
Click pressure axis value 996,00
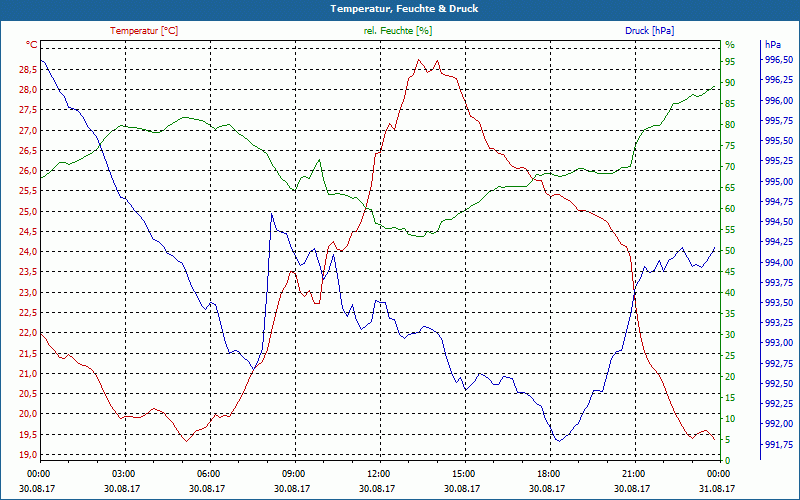[x=779, y=101]
